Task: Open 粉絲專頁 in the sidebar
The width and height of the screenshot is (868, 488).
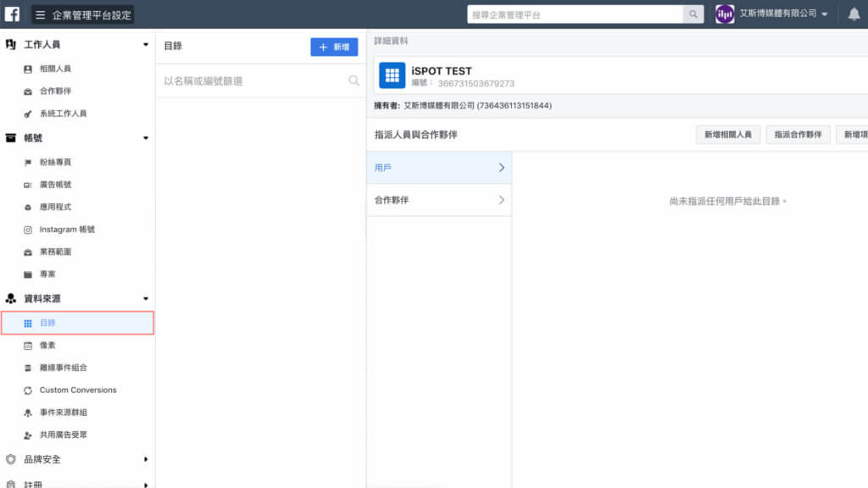Action: [x=55, y=162]
